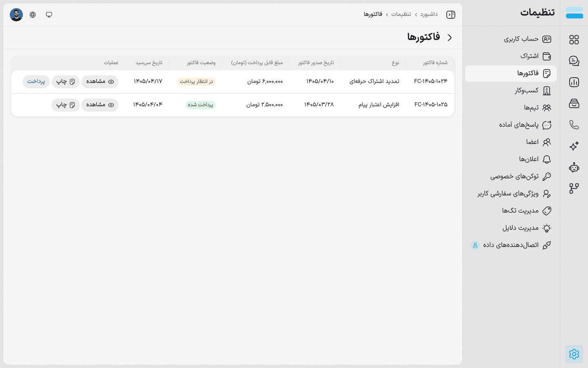The height and width of the screenshot is (368, 588).
Task: Open پاسخ‌های آماده settings item
Action: [511, 125]
